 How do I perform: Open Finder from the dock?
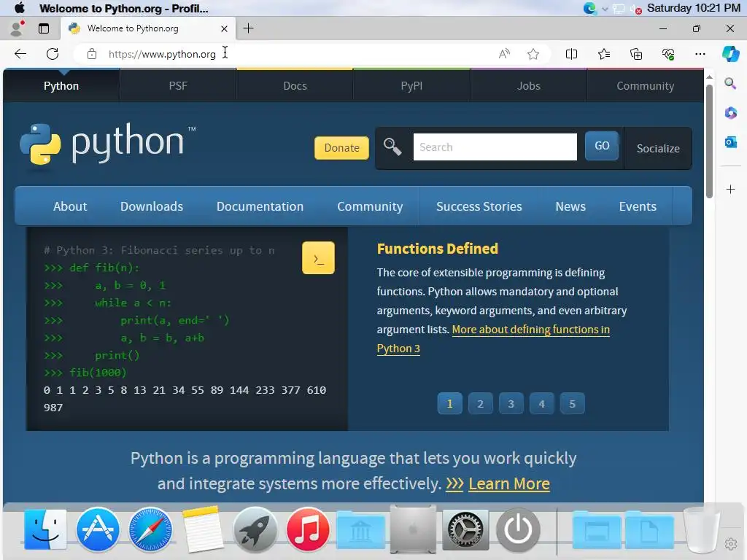point(45,529)
